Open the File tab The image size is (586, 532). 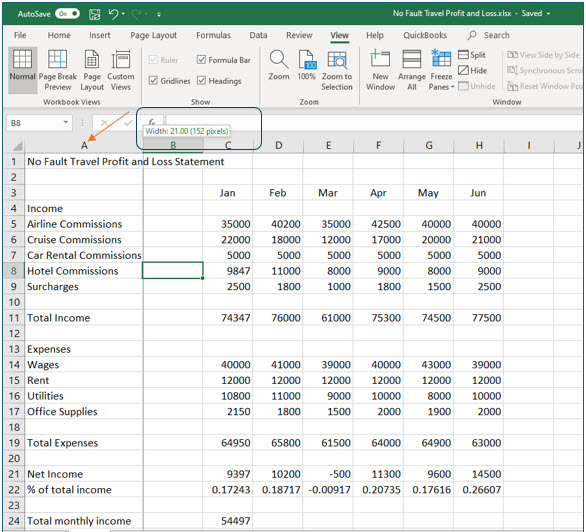pos(20,35)
